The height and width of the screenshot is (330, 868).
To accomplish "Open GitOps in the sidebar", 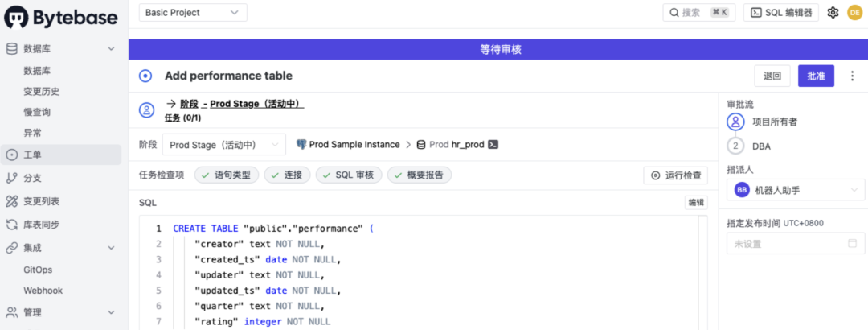I will pyautogui.click(x=39, y=270).
